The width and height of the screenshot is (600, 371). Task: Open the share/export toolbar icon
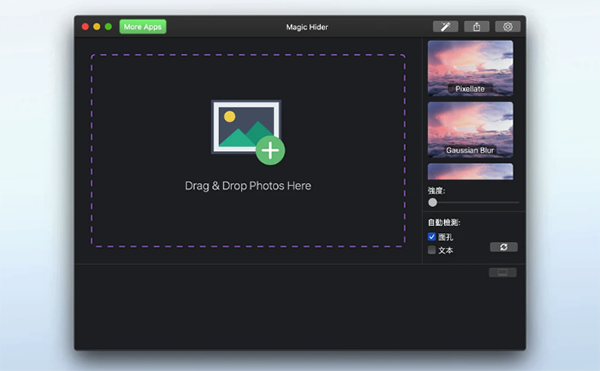(476, 27)
